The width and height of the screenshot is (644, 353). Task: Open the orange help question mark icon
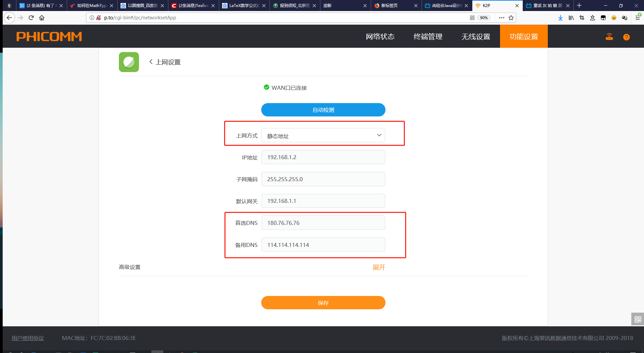[x=626, y=37]
